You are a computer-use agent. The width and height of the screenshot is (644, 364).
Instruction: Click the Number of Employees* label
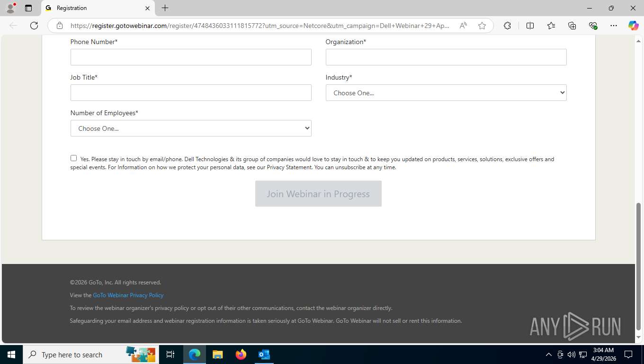(x=104, y=113)
